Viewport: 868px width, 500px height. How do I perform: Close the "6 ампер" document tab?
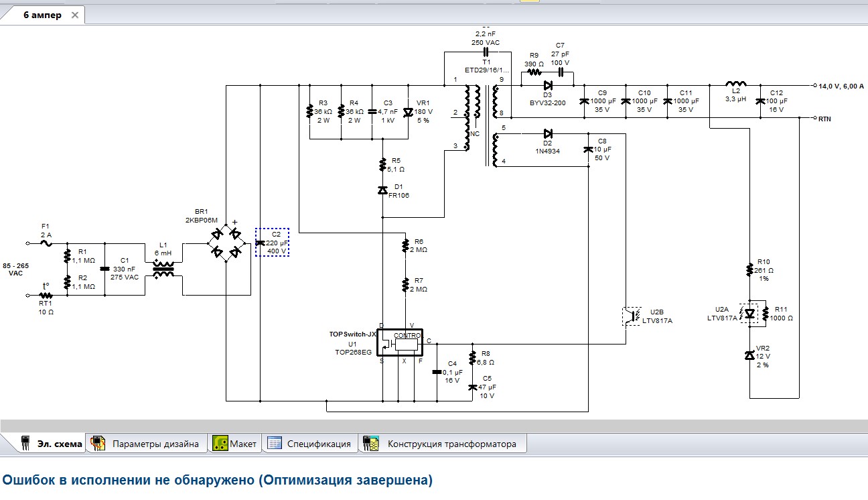click(74, 15)
